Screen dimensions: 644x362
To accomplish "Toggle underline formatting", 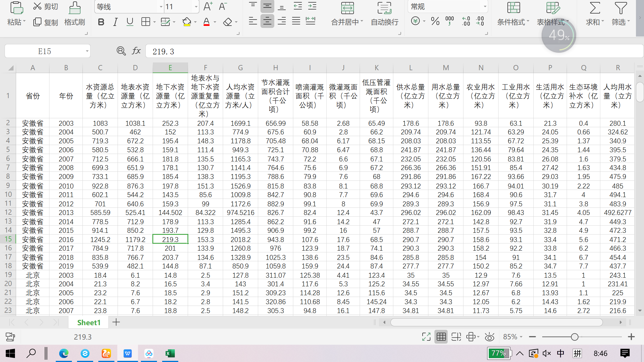I will [130, 22].
